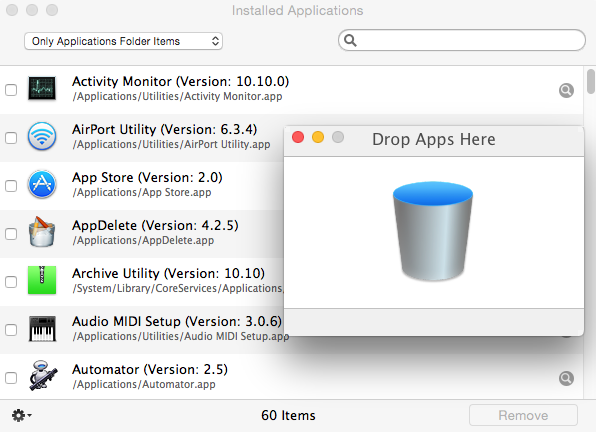
Task: Select Automator (Version: 2.5) title
Action: click(150, 369)
